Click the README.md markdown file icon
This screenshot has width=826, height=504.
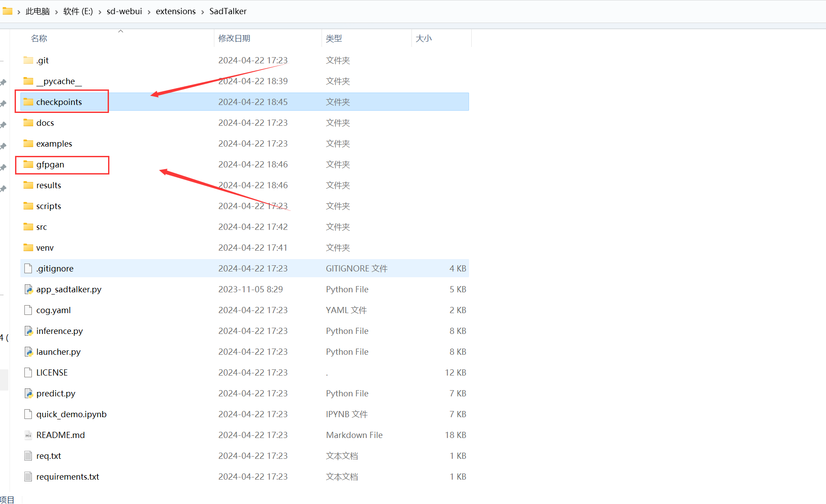pos(28,435)
